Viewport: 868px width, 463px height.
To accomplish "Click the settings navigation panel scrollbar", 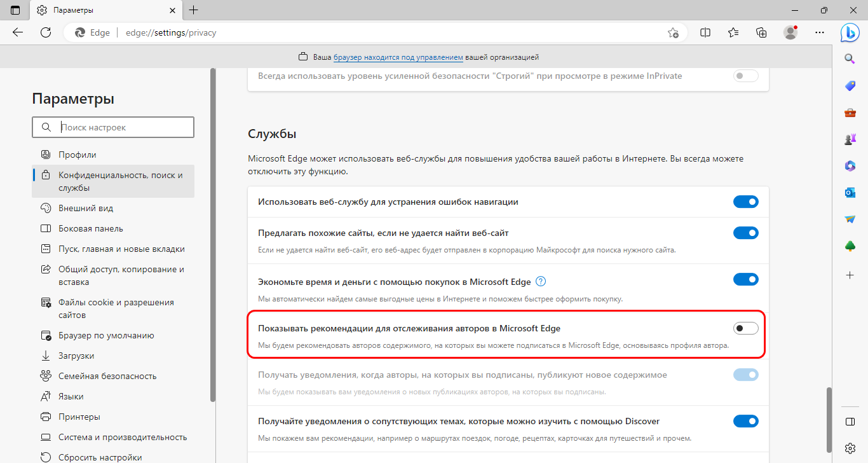I will tap(212, 234).
